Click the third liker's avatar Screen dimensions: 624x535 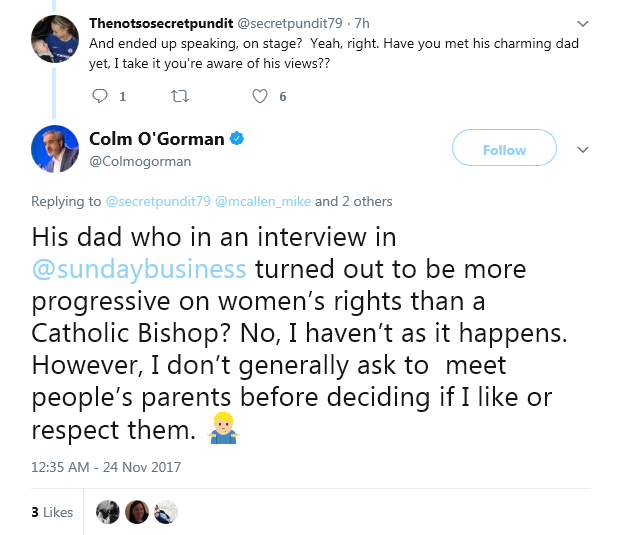[166, 511]
